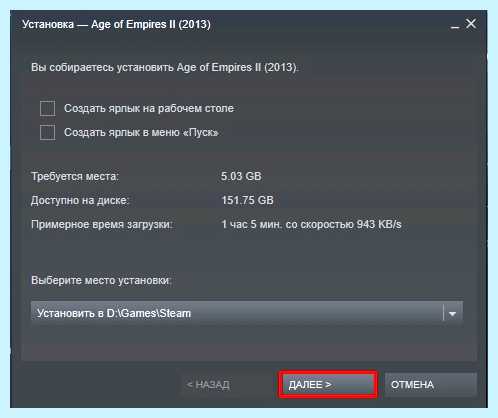Click the 'Создать ярлык в меню «Пуск»' label
Image resolution: width=498 pixels, height=418 pixels.
(x=141, y=132)
